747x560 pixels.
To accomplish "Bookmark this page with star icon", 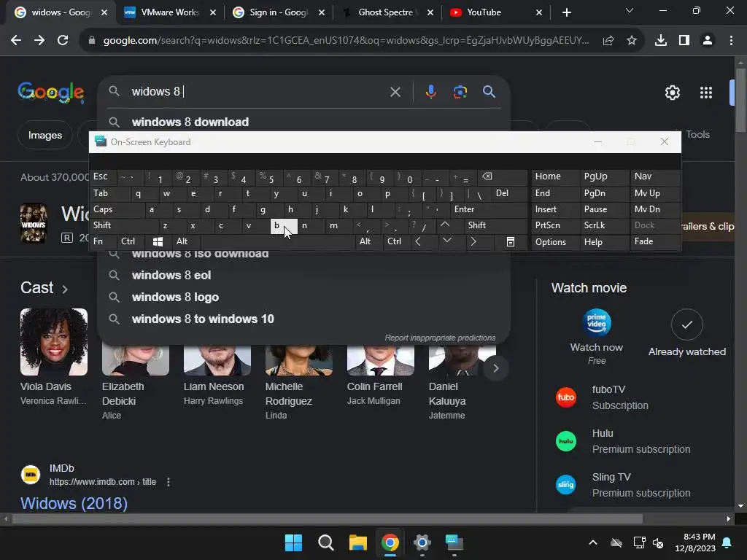I will [x=631, y=41].
